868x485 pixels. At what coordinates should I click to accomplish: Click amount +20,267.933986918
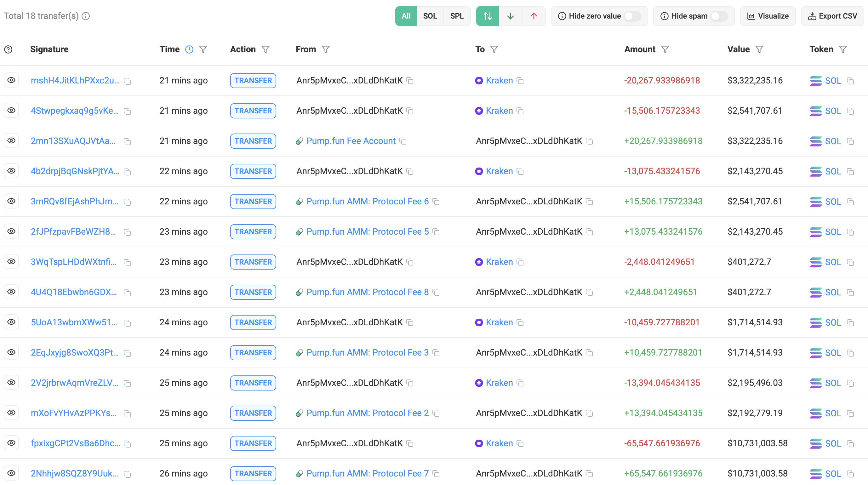[x=663, y=141]
